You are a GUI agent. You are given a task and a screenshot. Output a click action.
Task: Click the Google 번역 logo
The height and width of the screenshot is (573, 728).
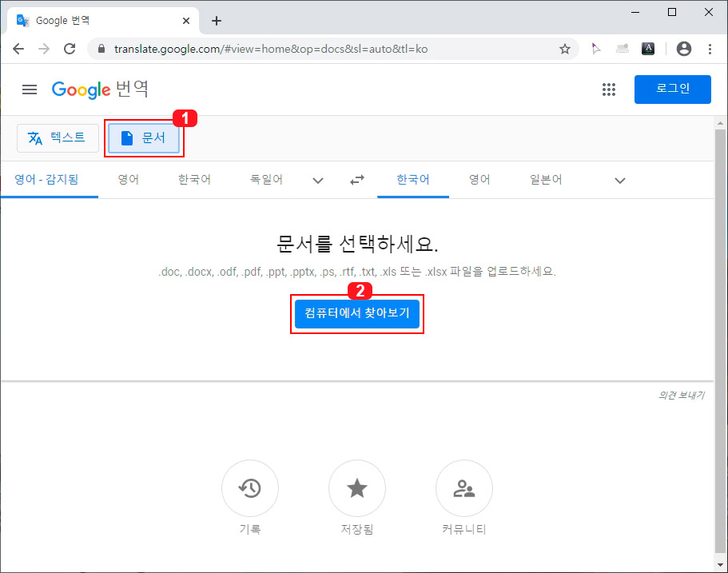pos(100,90)
